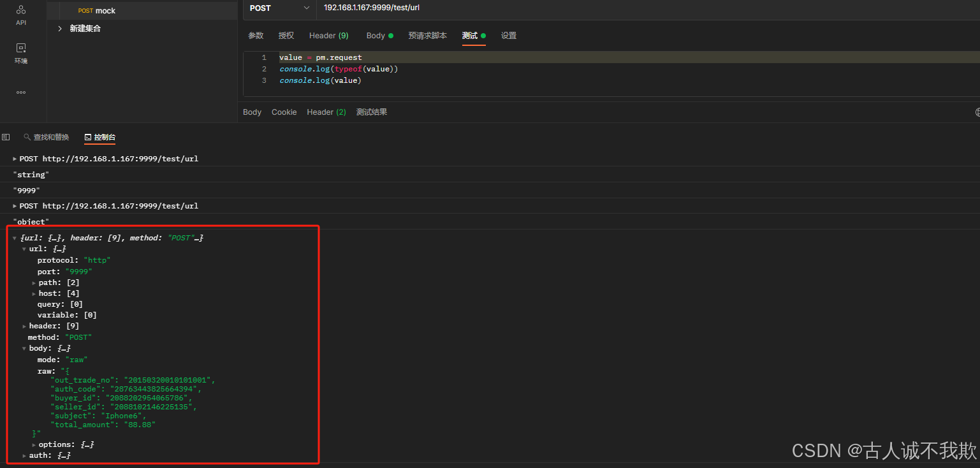The width and height of the screenshot is (980, 468).
Task: Click the request URL input field
Action: point(648,8)
